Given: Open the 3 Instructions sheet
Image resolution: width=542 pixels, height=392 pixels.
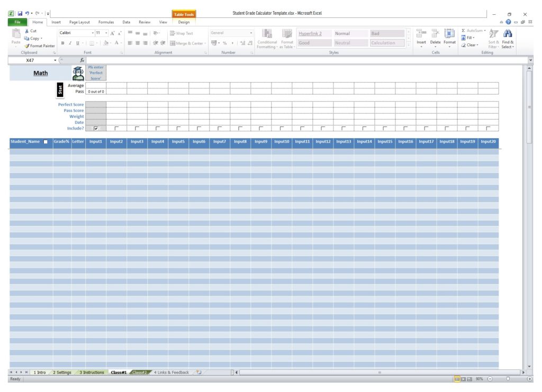Looking at the screenshot, I should 91,372.
